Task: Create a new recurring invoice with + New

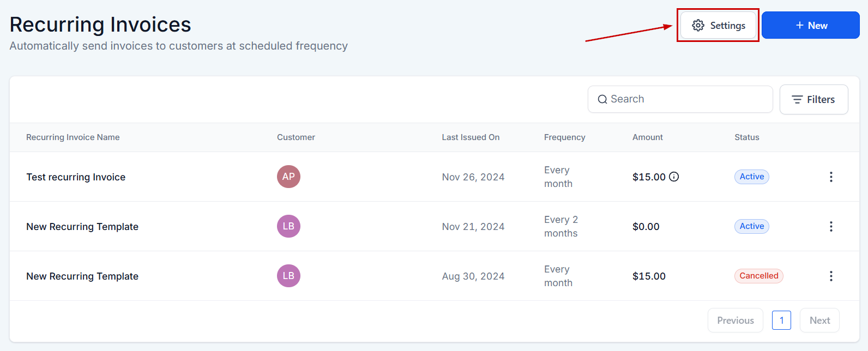Action: pyautogui.click(x=811, y=25)
